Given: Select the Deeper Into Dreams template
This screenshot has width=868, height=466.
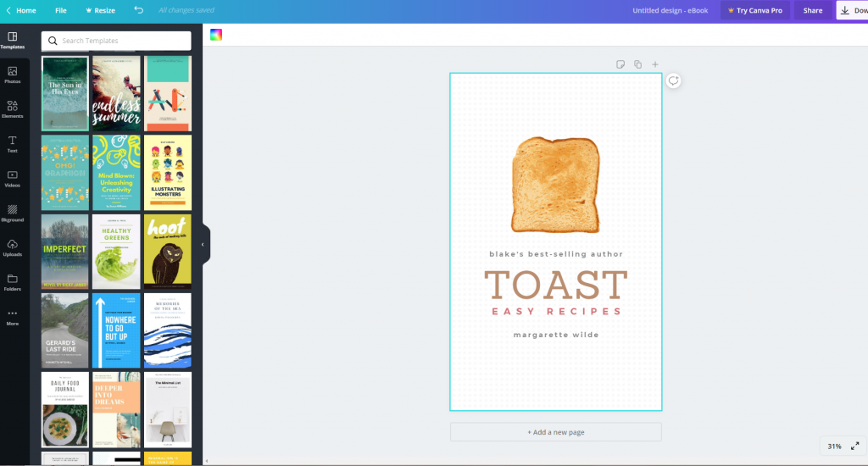Looking at the screenshot, I should 116,409.
